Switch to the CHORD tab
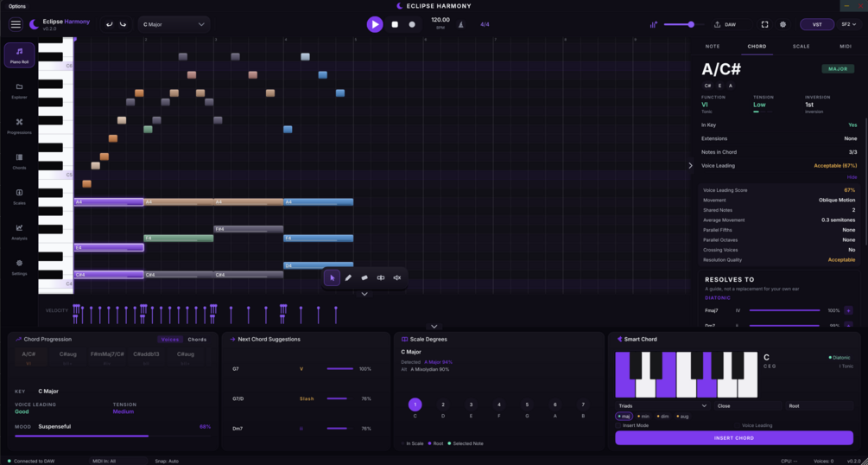This screenshot has height=465, width=868. pyautogui.click(x=757, y=47)
